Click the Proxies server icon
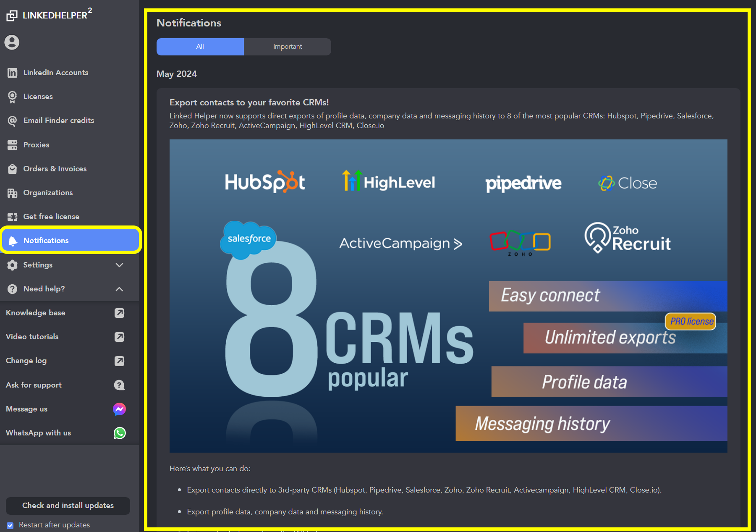This screenshot has height=532, width=756. [13, 145]
